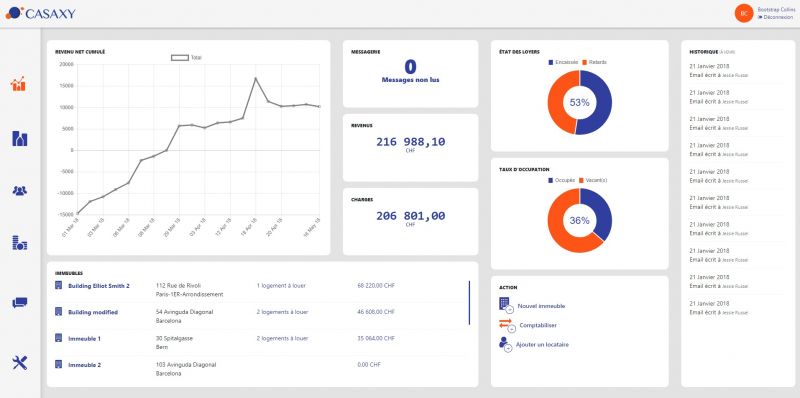Click the orange BC user avatar

click(x=744, y=13)
